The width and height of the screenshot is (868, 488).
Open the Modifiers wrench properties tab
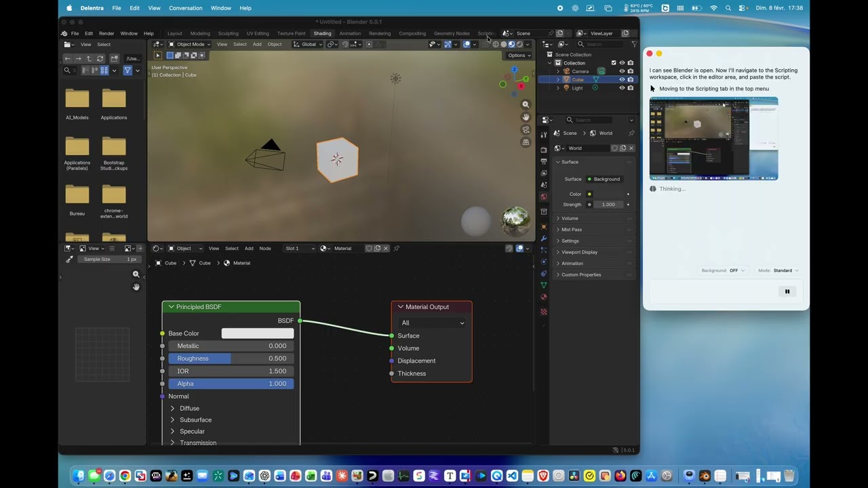[544, 239]
